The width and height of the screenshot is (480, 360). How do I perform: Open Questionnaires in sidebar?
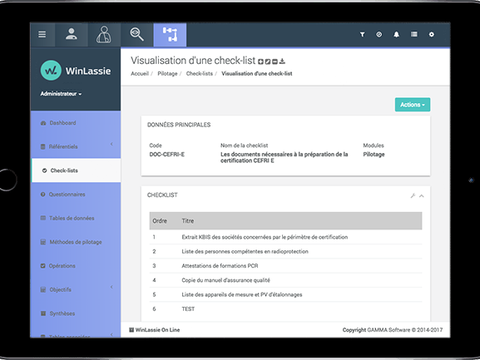click(67, 194)
